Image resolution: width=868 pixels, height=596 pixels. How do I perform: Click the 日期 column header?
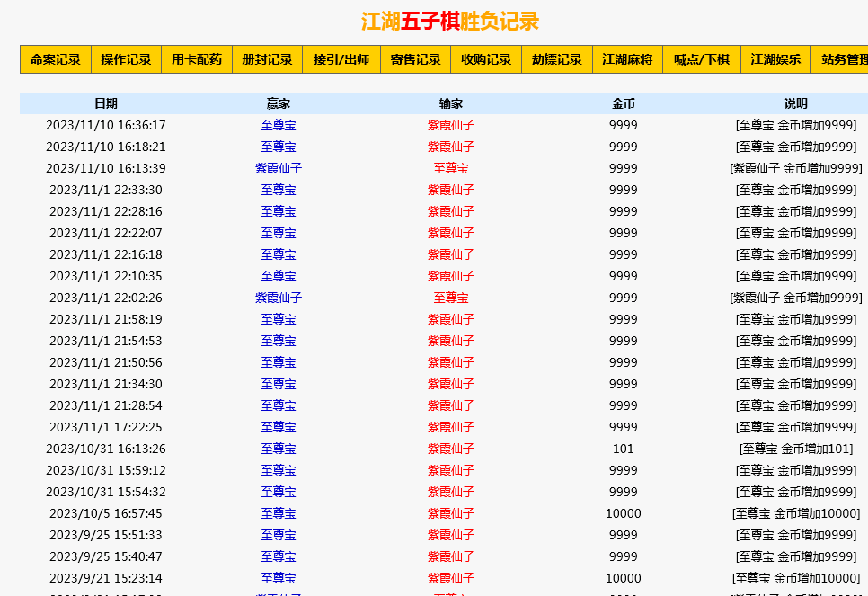coord(106,103)
